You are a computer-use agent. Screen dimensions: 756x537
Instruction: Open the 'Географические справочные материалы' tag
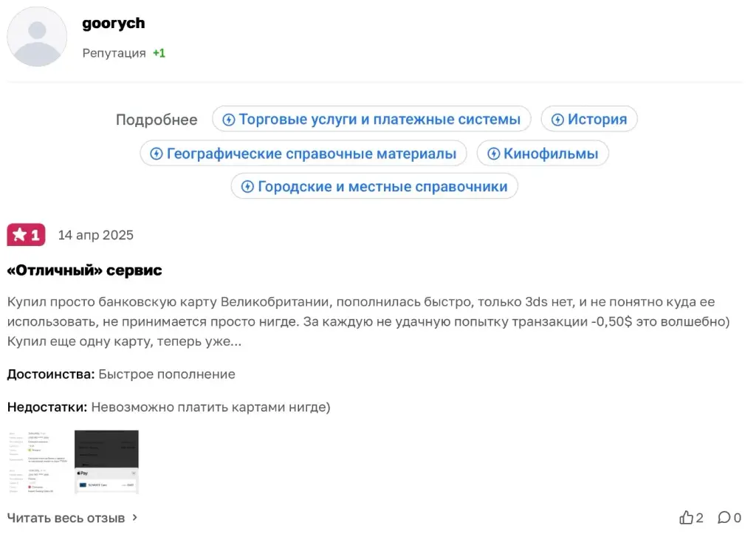pos(303,154)
